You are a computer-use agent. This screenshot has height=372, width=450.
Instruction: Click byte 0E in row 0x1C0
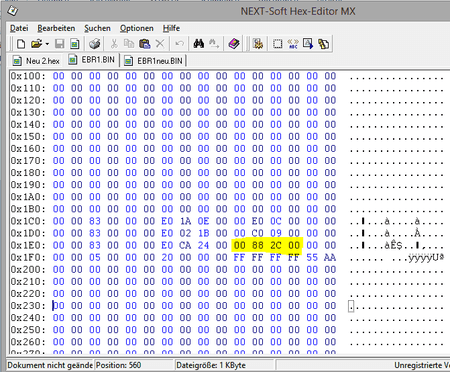[x=203, y=221]
